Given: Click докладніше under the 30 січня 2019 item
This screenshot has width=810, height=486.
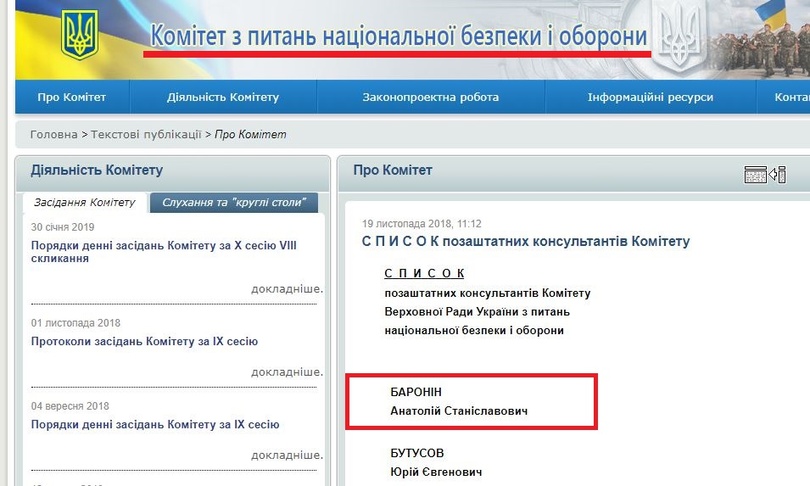Looking at the screenshot, I should point(287,289).
